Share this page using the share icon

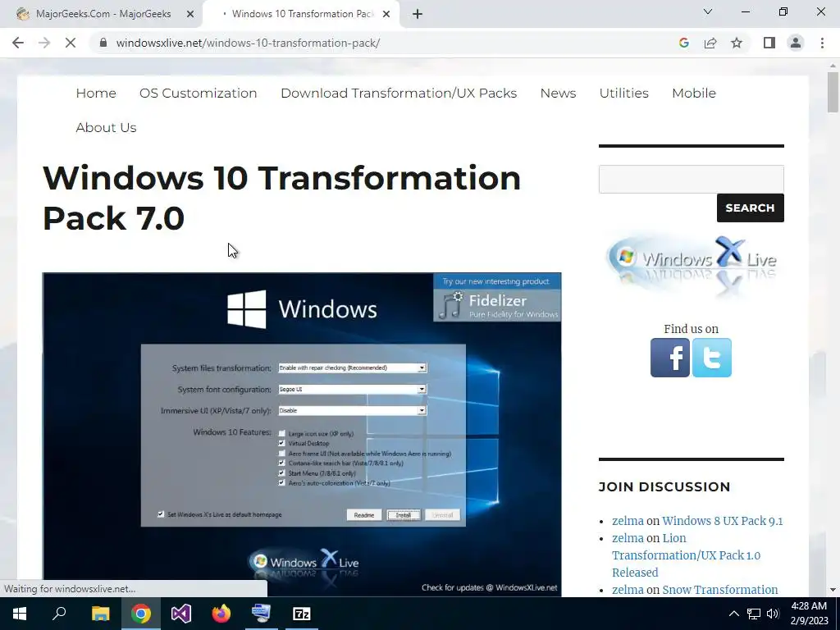pyautogui.click(x=710, y=43)
